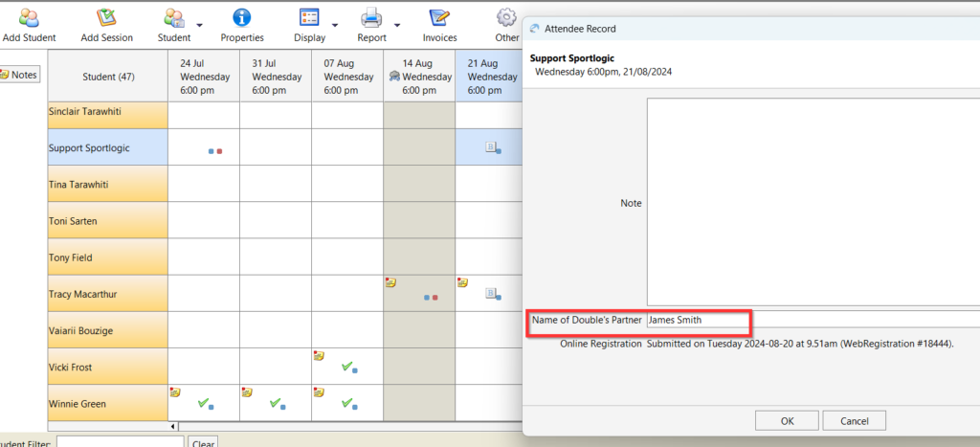Select the 21 Aug Wednesday column header
The image size is (980, 447).
[x=489, y=77]
